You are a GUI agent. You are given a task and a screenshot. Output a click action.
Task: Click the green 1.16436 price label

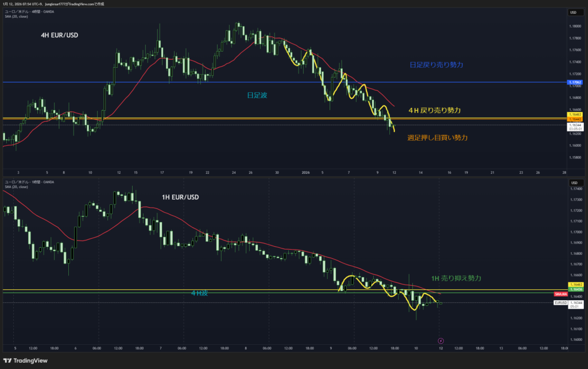click(x=575, y=289)
